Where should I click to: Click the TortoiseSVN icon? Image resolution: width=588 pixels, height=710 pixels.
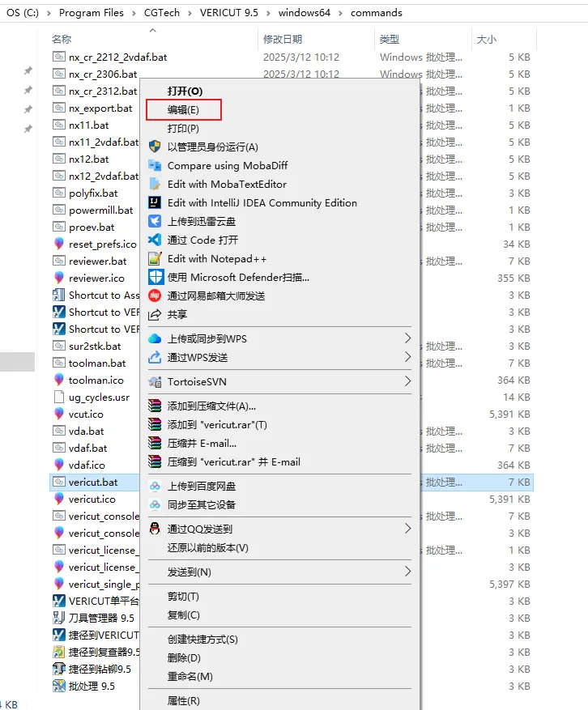point(155,381)
